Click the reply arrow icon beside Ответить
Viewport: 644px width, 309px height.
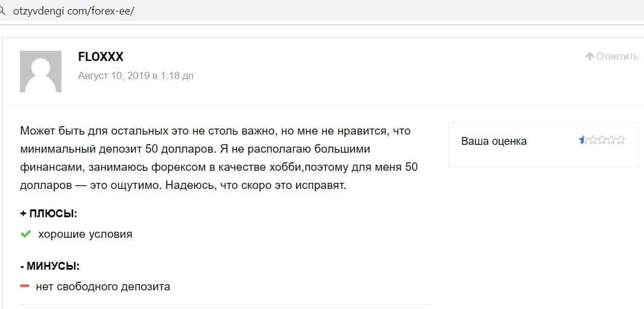tap(590, 56)
